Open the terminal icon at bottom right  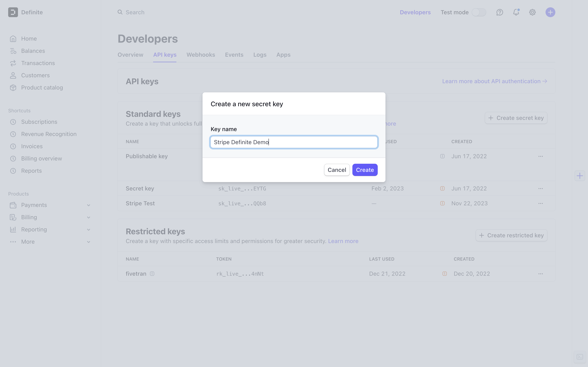click(580, 357)
